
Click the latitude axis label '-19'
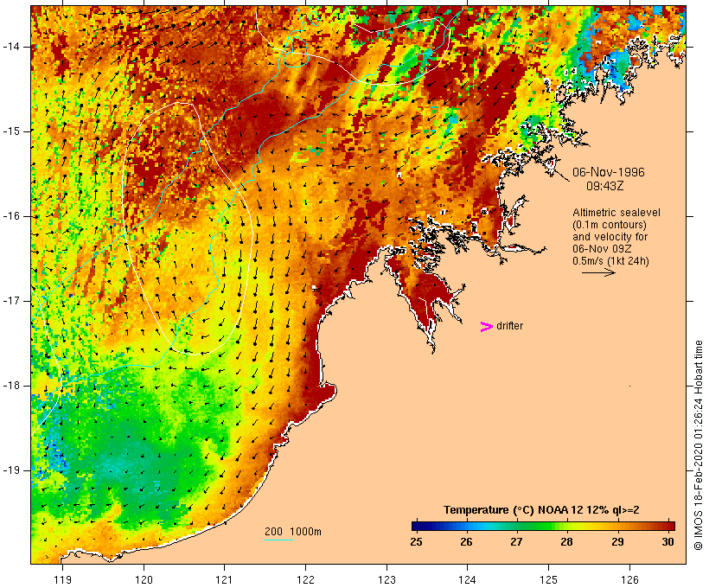tap(11, 470)
